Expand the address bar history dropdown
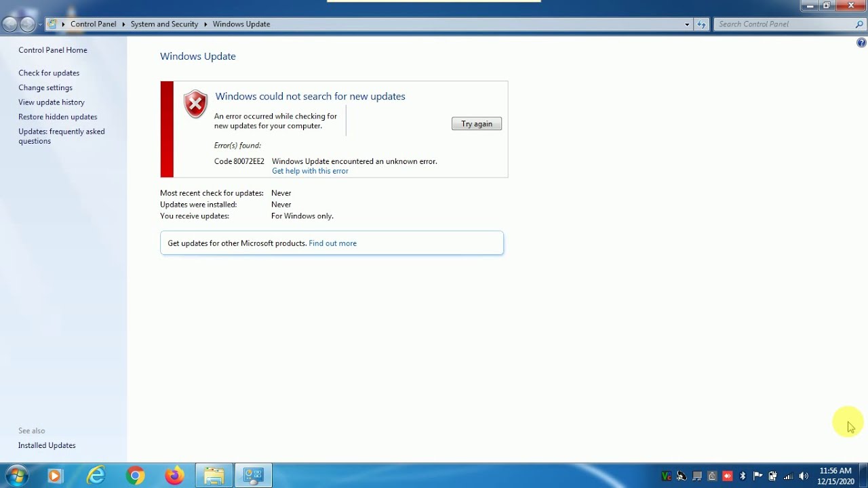Image resolution: width=868 pixels, height=488 pixels. coord(687,24)
